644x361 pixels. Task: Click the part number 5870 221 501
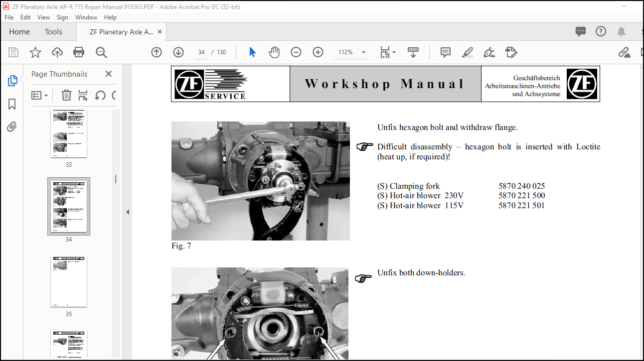521,205
